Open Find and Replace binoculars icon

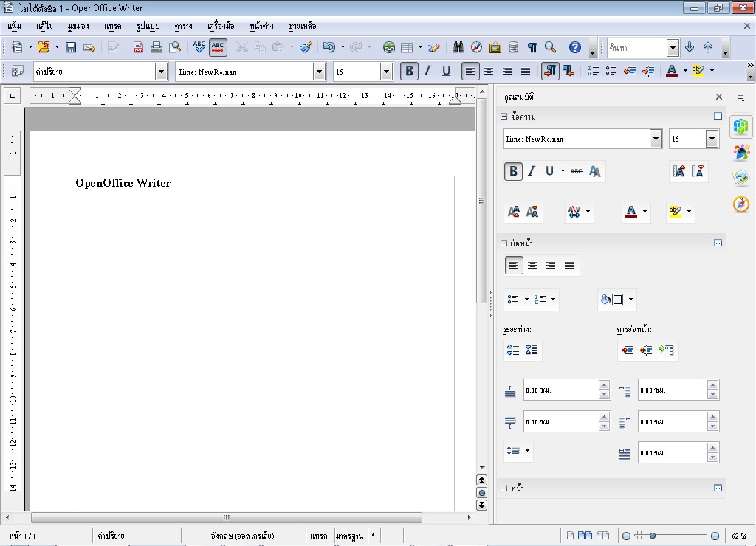[x=458, y=47]
